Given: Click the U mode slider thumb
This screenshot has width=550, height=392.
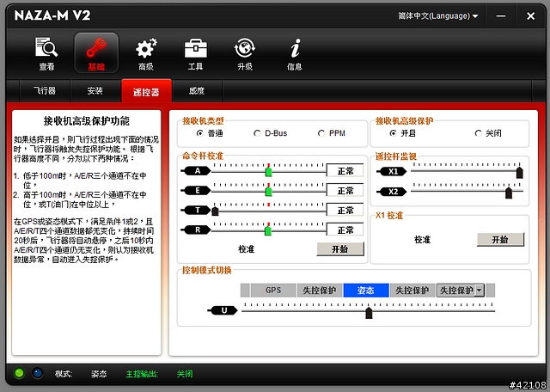Looking at the screenshot, I should click(369, 313).
